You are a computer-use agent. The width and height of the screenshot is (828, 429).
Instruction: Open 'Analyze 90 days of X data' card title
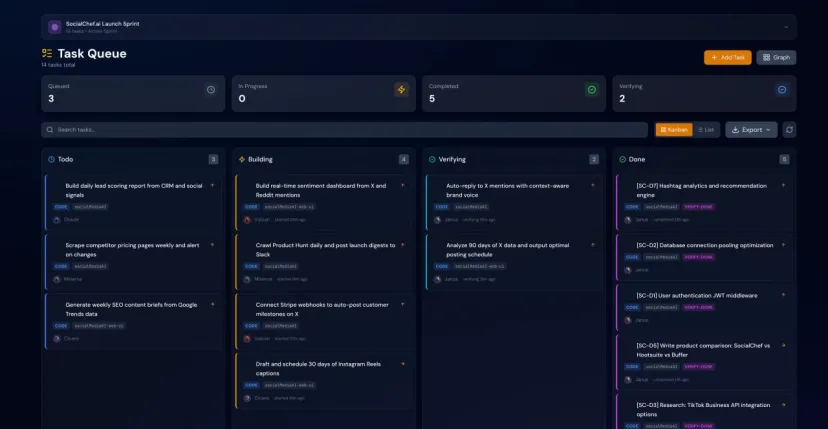pyautogui.click(x=507, y=250)
